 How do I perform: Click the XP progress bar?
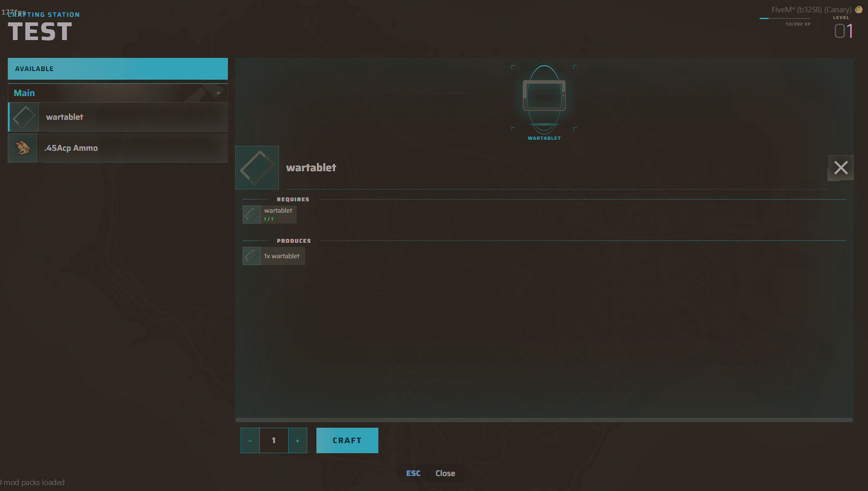click(x=785, y=18)
